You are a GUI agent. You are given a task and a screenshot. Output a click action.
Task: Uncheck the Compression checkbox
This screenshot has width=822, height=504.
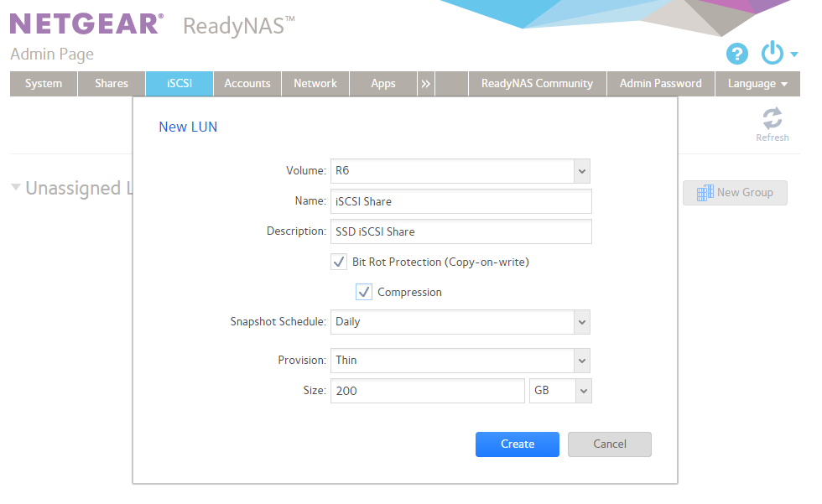(x=364, y=292)
